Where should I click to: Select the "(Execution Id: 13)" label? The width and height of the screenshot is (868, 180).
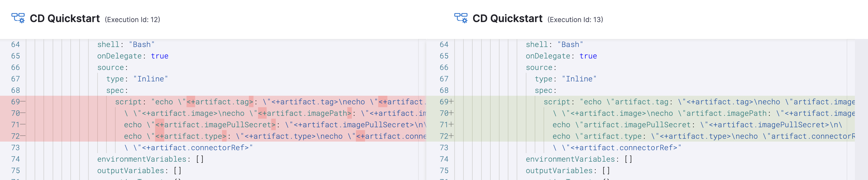pos(575,19)
